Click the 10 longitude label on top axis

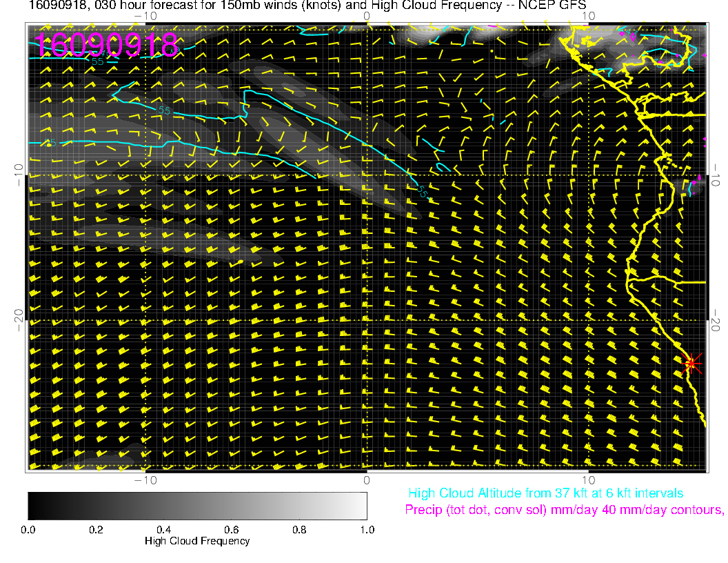click(x=588, y=16)
